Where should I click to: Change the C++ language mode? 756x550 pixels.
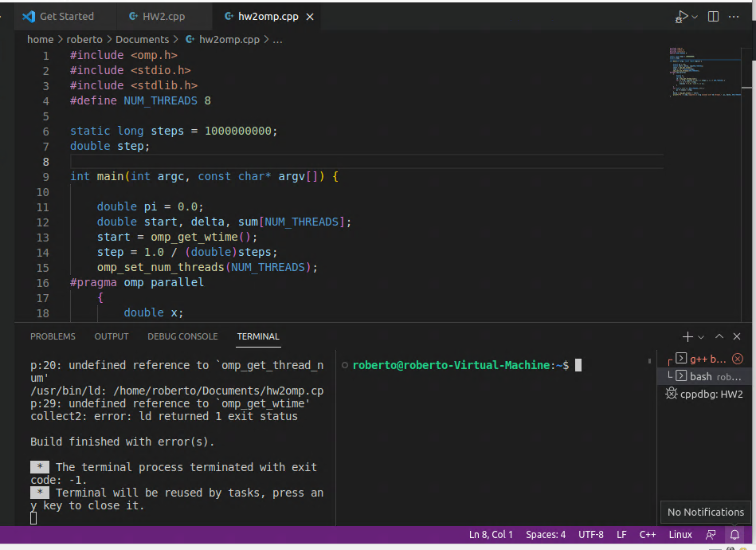647,534
